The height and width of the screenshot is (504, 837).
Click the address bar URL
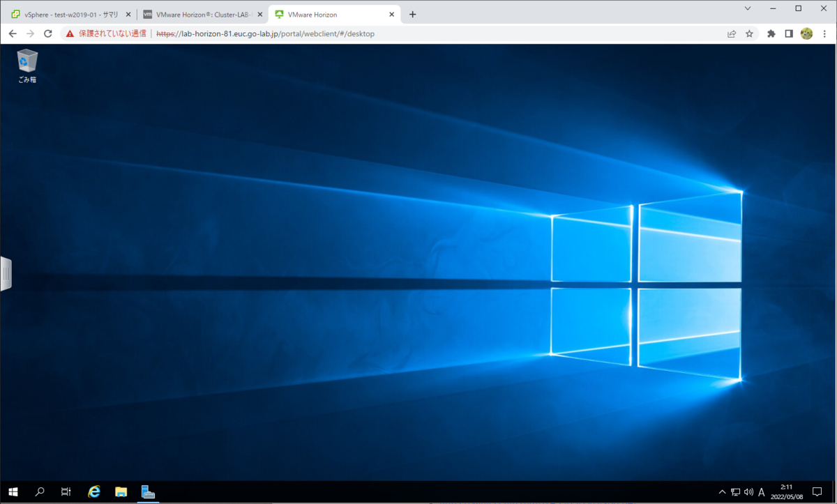click(x=265, y=33)
